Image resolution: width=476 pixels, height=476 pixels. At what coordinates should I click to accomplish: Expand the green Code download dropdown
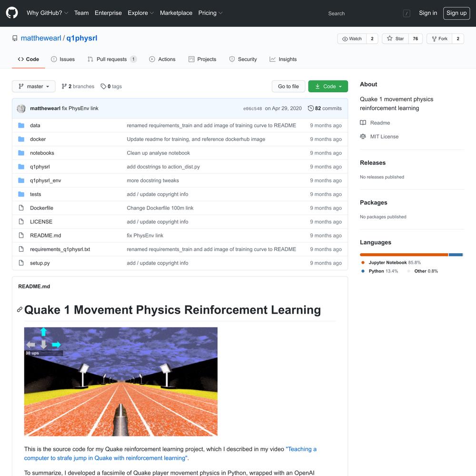(x=328, y=87)
